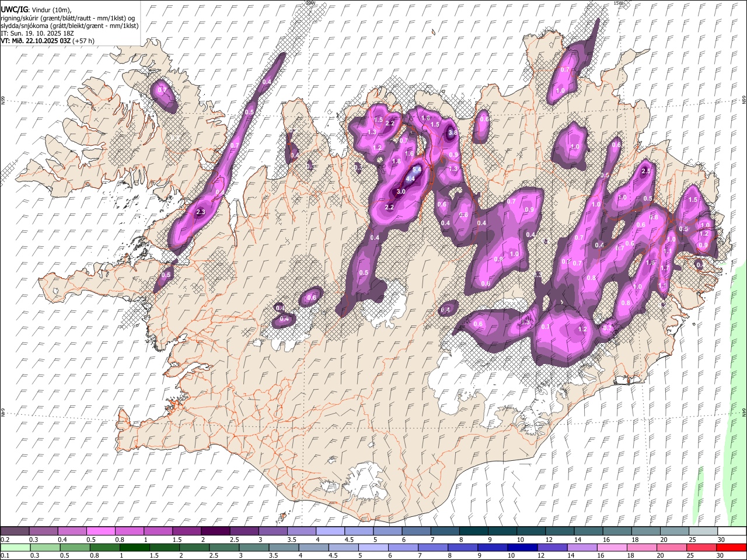
Task: Click upper legend swatch between 3.5 and 4
Action: pos(301,531)
